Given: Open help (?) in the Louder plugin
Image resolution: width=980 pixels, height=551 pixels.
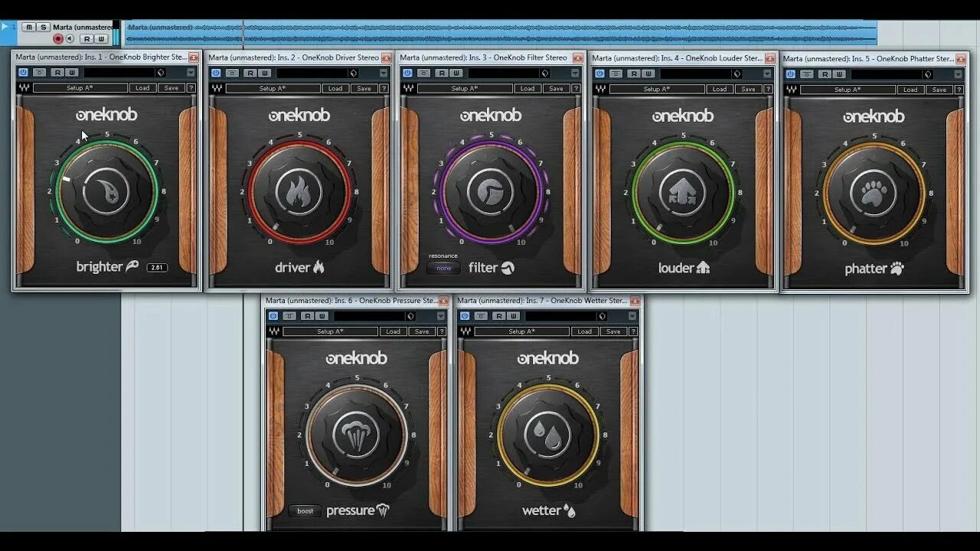Looking at the screenshot, I should (768, 89).
